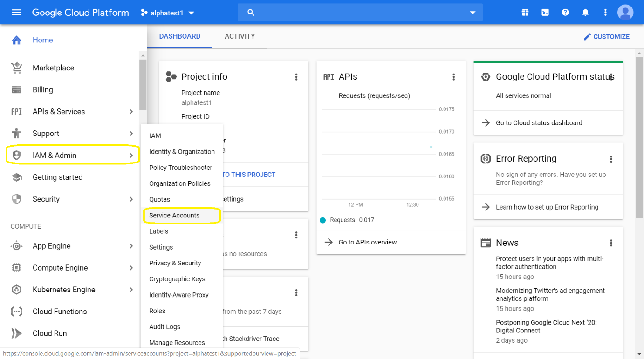Activate Cloud Shell terminal icon
The width and height of the screenshot is (644, 359).
pos(545,13)
